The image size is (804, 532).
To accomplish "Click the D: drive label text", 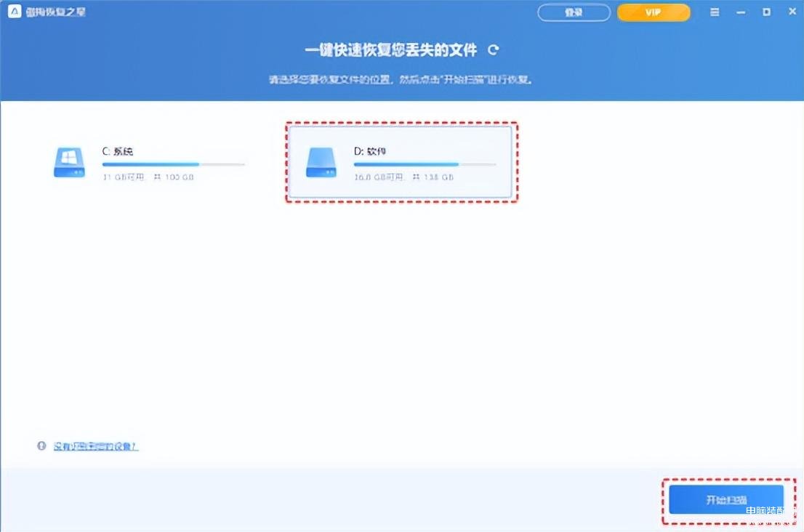I will (x=370, y=151).
